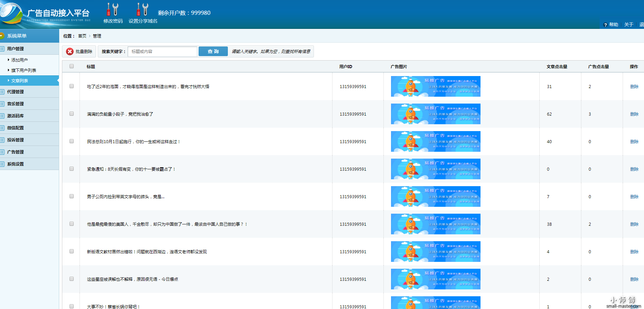The width and height of the screenshot is (644, 309).
Task: Click the 修改密码 tools icon
Action: (x=113, y=10)
